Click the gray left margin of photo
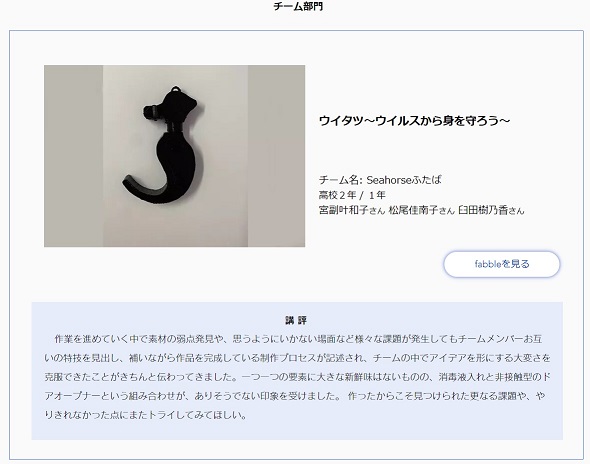 [x=73, y=156]
